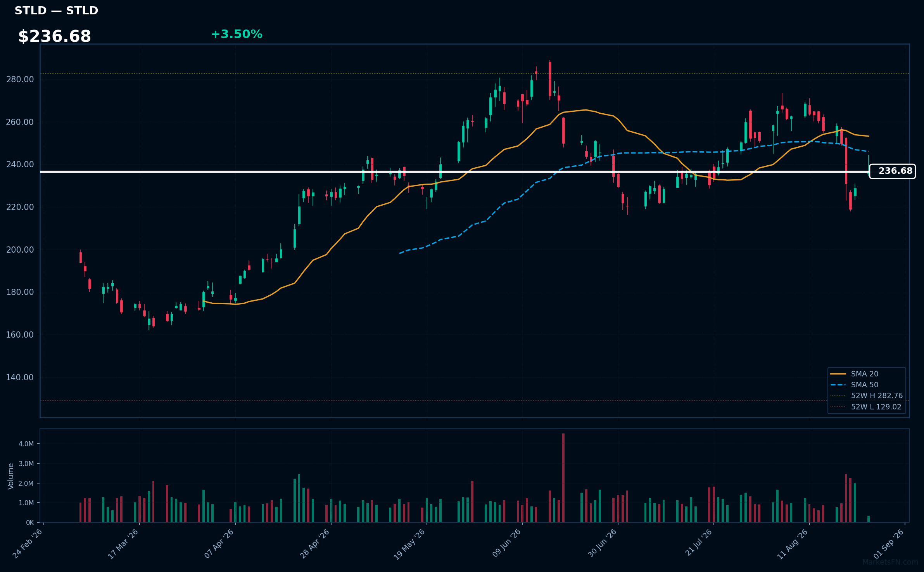Click the $236.68 current price headline

(55, 36)
